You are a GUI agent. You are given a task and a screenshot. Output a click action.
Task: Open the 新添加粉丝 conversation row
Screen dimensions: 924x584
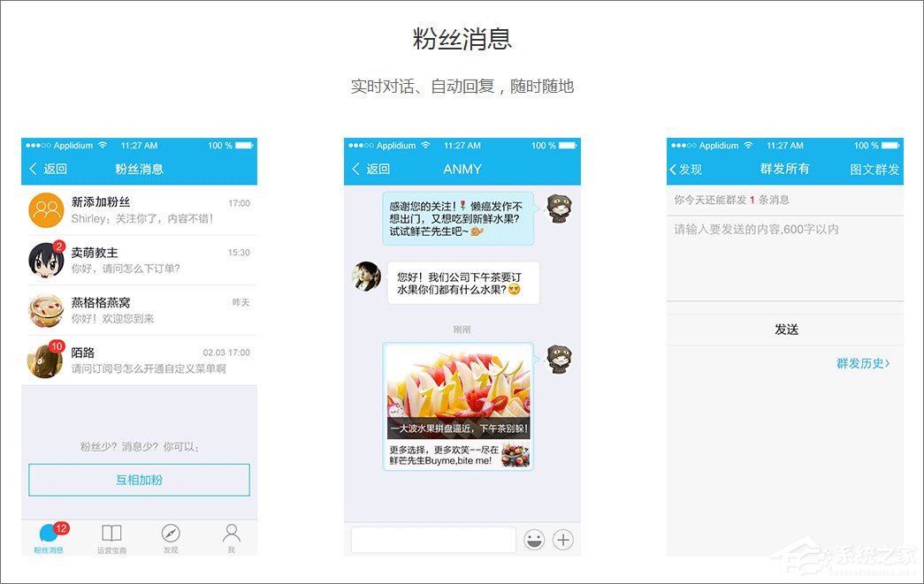pos(139,210)
